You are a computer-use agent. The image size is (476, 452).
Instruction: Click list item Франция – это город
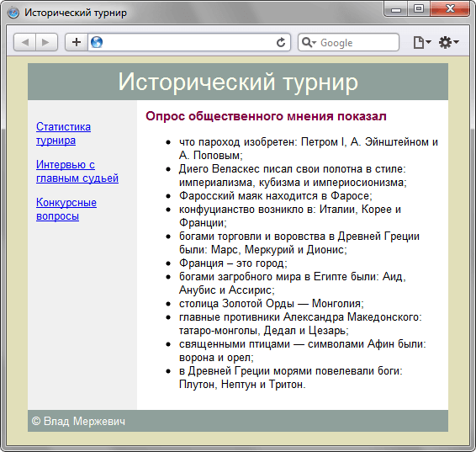pos(233,263)
